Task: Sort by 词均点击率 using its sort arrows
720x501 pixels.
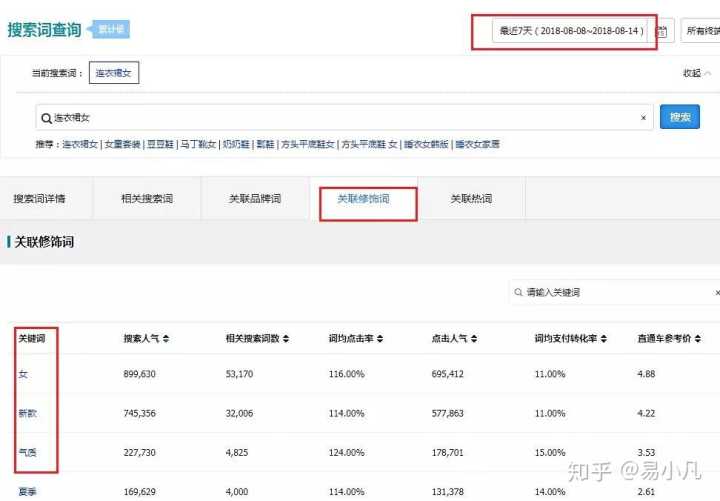Action: (381, 339)
